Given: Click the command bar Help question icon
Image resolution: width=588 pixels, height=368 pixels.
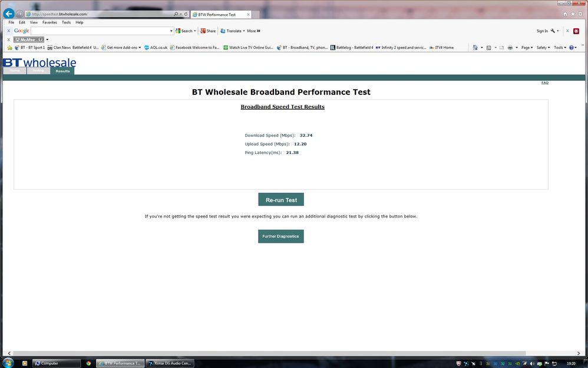Looking at the screenshot, I should (x=572, y=48).
